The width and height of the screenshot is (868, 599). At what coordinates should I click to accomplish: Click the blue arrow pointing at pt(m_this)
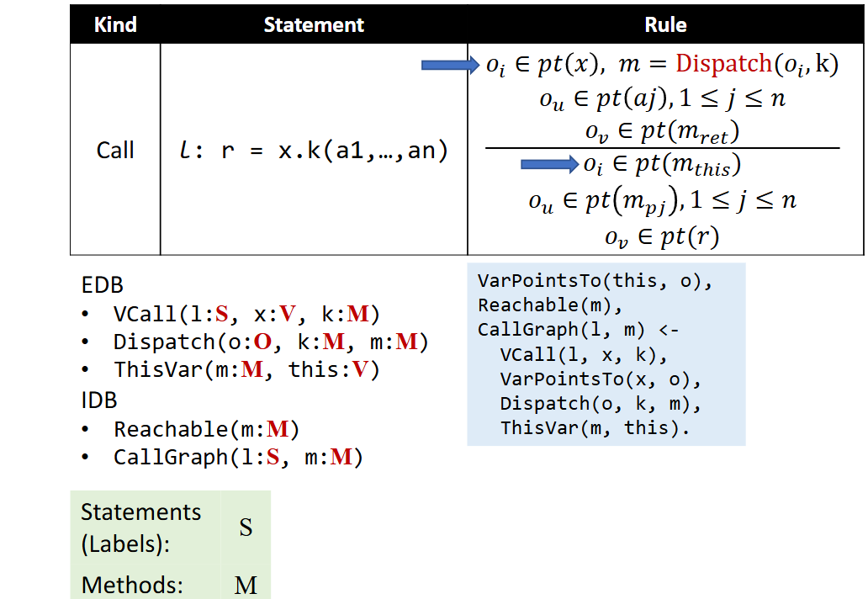550,164
